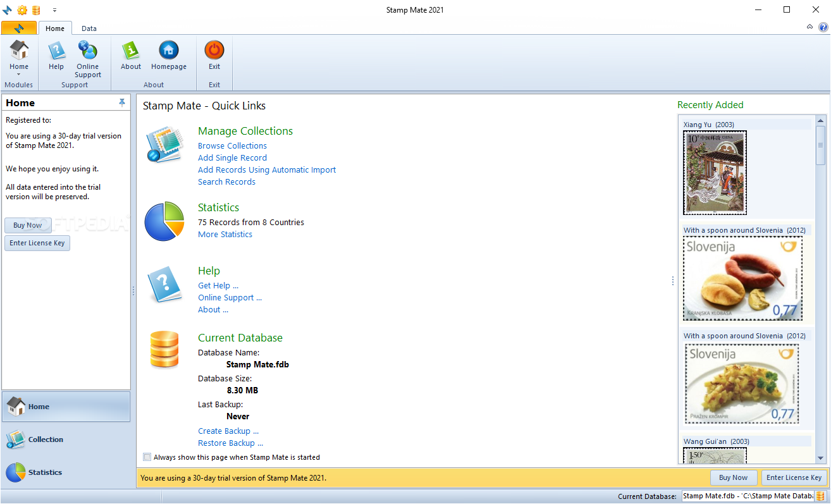Click the Stamp Mate.fdb database name
This screenshot has width=831, height=504.
click(x=257, y=364)
